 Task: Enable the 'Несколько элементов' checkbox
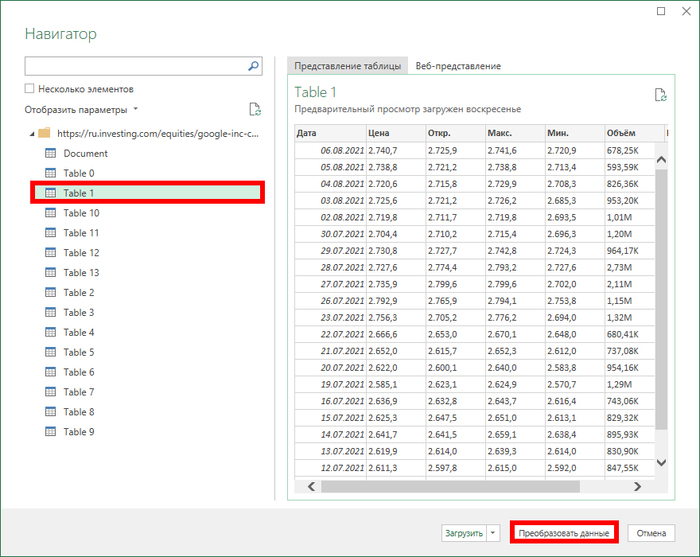click(x=30, y=89)
